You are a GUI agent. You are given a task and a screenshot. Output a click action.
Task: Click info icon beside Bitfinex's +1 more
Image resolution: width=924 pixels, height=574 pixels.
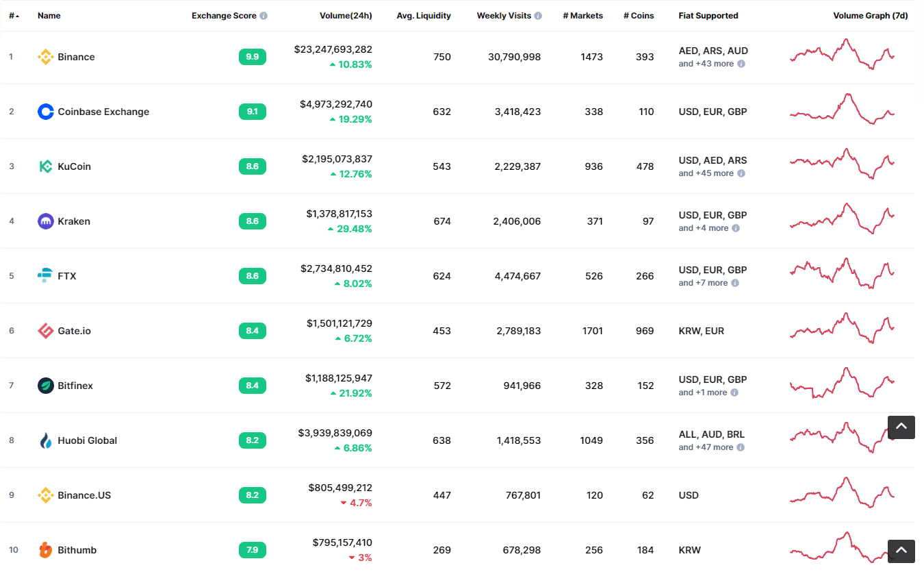[x=734, y=392]
